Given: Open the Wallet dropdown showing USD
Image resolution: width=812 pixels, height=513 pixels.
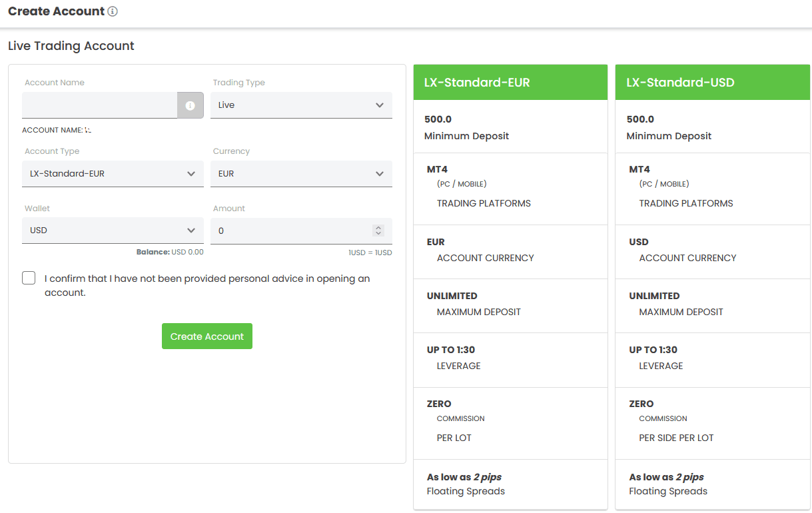Looking at the screenshot, I should point(113,231).
